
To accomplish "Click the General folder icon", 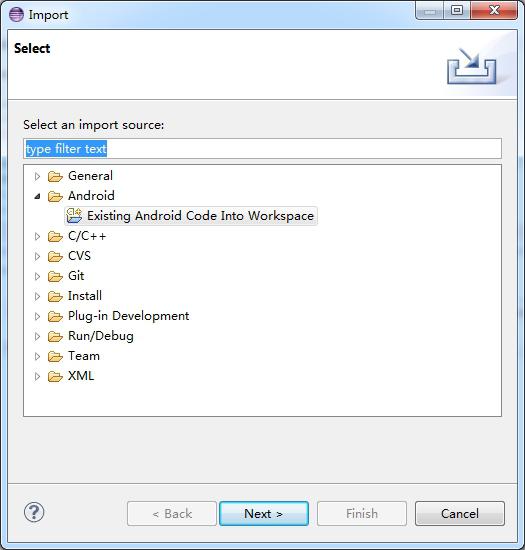I will click(x=55, y=176).
